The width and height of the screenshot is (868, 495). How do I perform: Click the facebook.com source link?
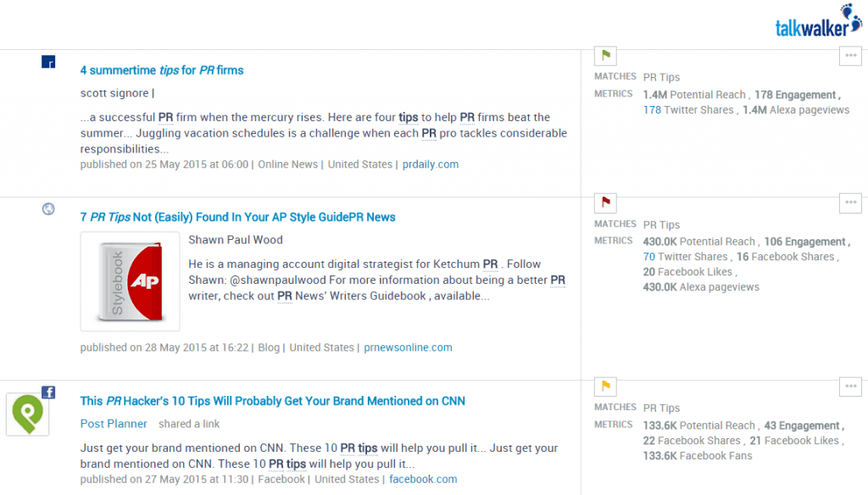[x=422, y=479]
